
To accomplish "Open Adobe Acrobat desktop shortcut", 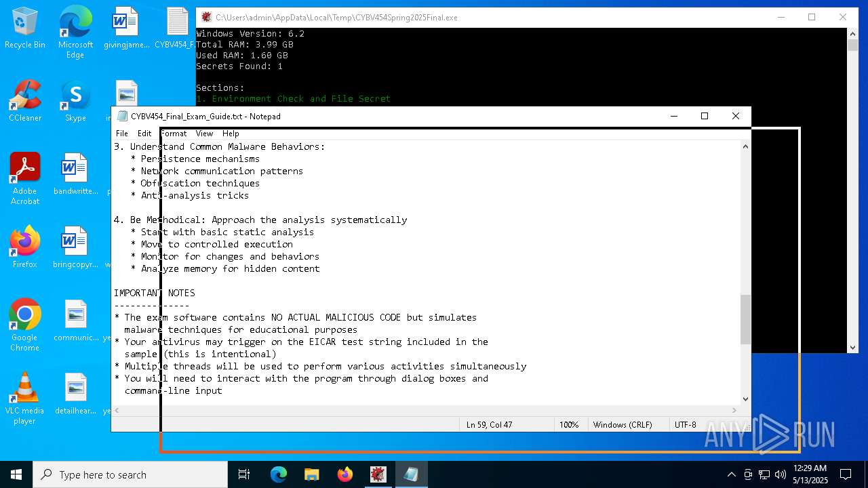I will click(x=25, y=179).
